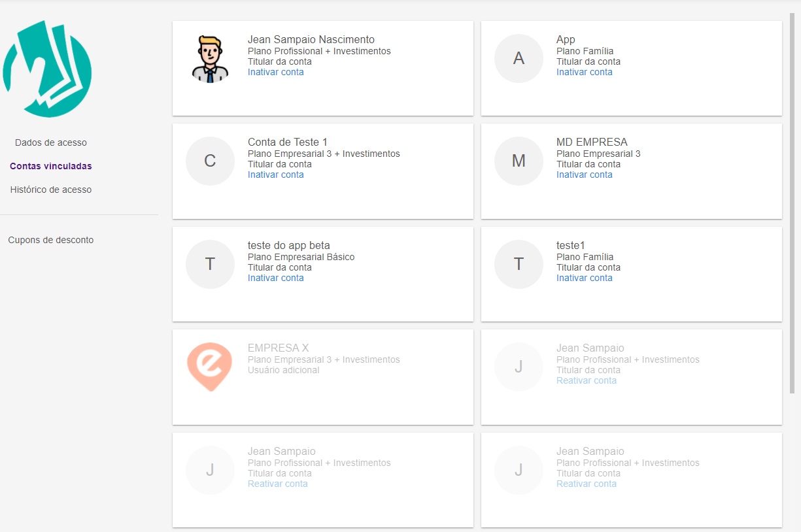Click Inativar conta under Conta de Teste 1
Screen dimensions: 801x532
tap(275, 175)
